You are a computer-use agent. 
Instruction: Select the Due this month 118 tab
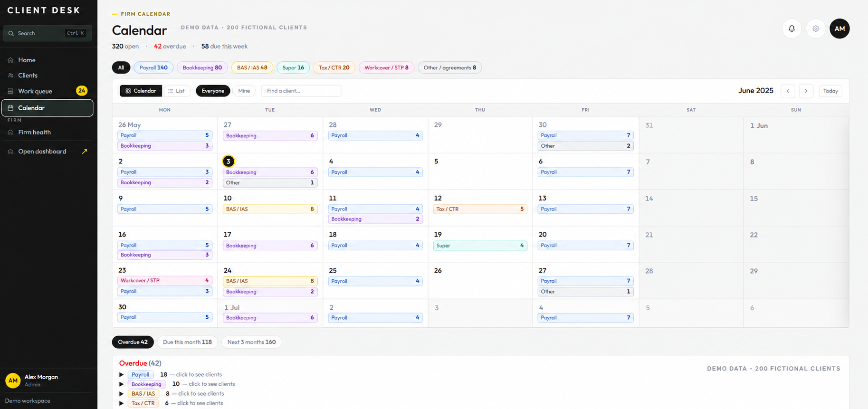tap(187, 342)
